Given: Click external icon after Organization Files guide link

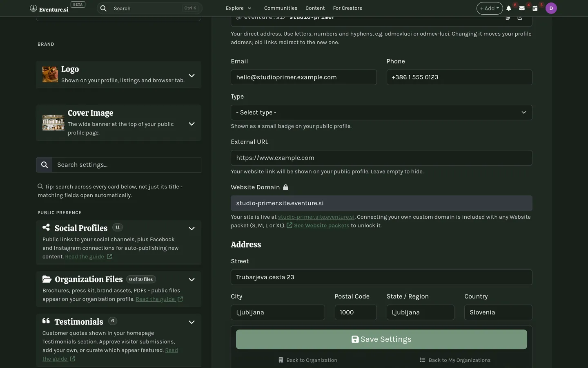Looking at the screenshot, I should pos(180,299).
